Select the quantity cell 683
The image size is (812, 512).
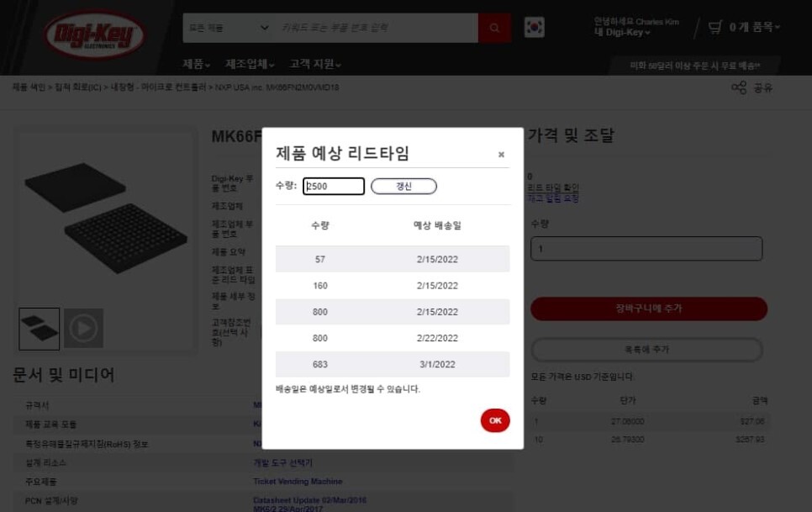pyautogui.click(x=320, y=365)
